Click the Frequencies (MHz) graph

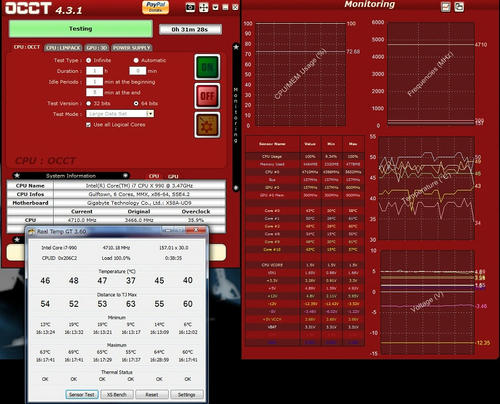pyautogui.click(x=431, y=74)
